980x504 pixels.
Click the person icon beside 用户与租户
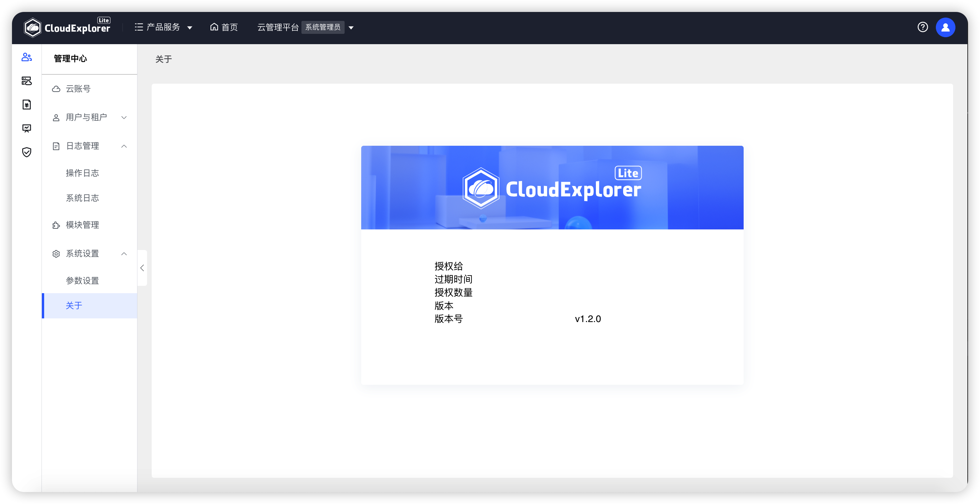56,118
